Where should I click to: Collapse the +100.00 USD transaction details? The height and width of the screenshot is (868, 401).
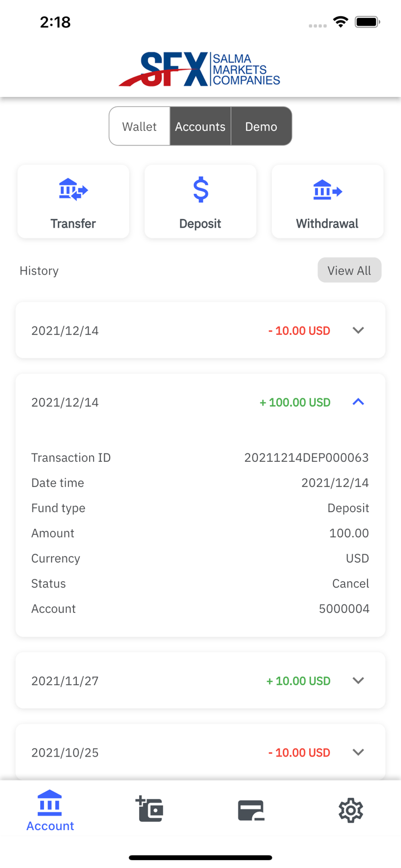[358, 402]
